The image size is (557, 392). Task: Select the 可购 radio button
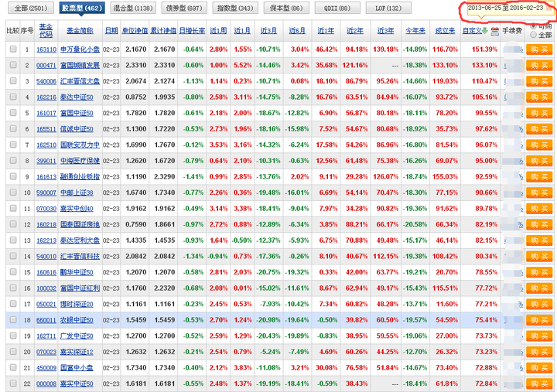(533, 26)
